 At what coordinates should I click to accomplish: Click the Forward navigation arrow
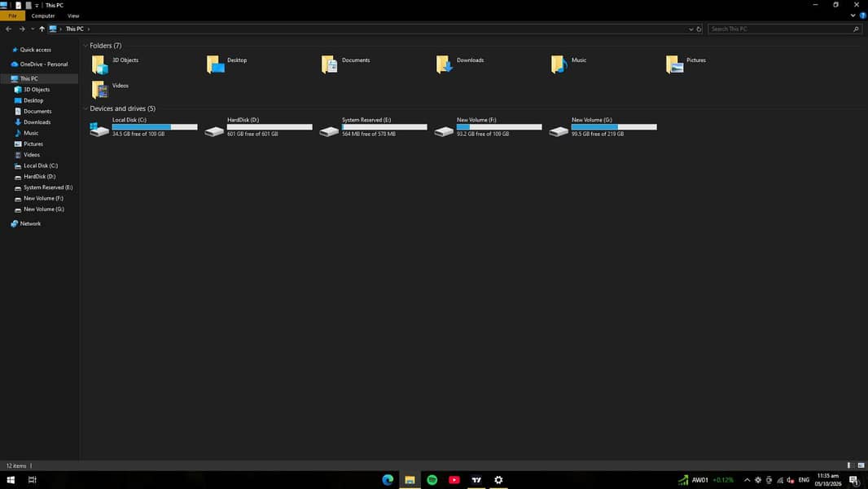point(22,29)
